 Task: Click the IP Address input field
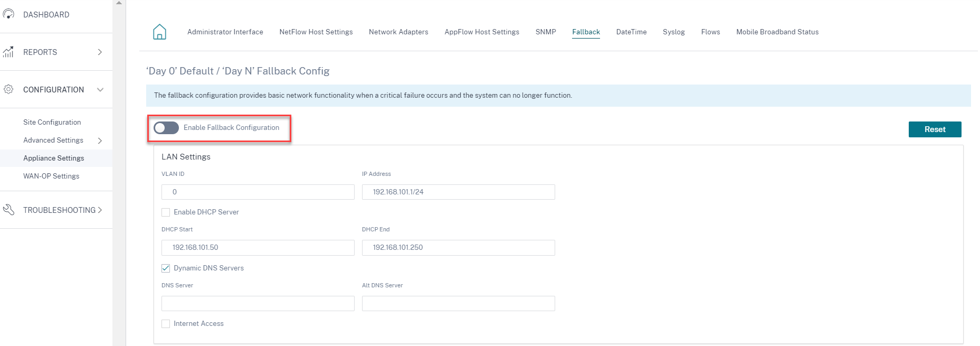tap(459, 192)
